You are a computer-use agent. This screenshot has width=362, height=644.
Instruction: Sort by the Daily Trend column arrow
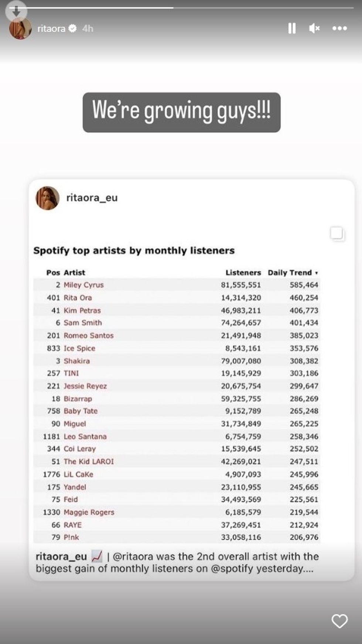point(316,273)
